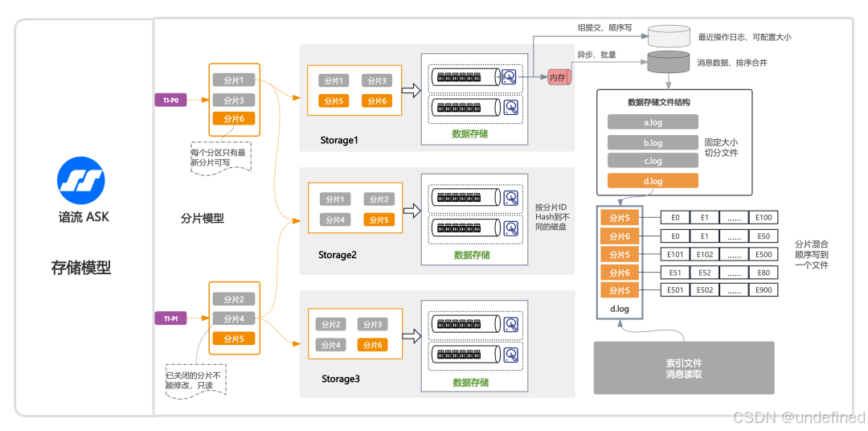The width and height of the screenshot is (868, 431).
Task: Pick 分片1 inside Storage2
Action: 335,199
